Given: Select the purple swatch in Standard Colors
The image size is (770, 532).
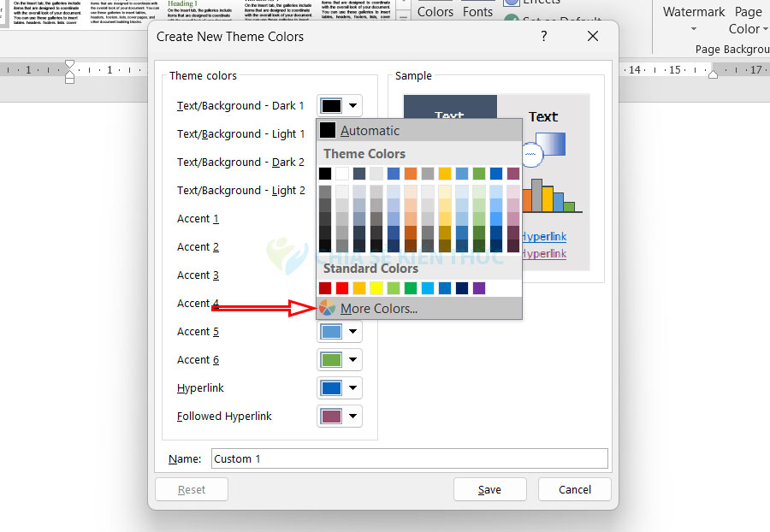Looking at the screenshot, I should click(x=479, y=288).
